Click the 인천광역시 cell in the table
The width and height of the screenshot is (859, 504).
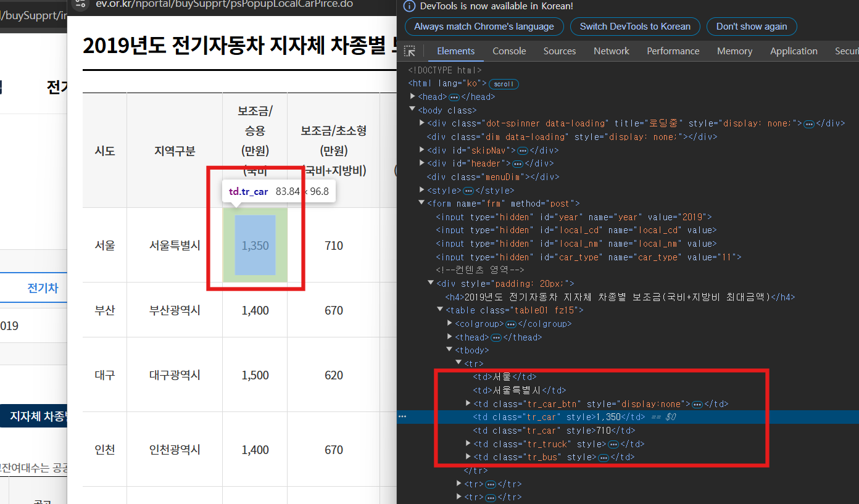tap(175, 450)
